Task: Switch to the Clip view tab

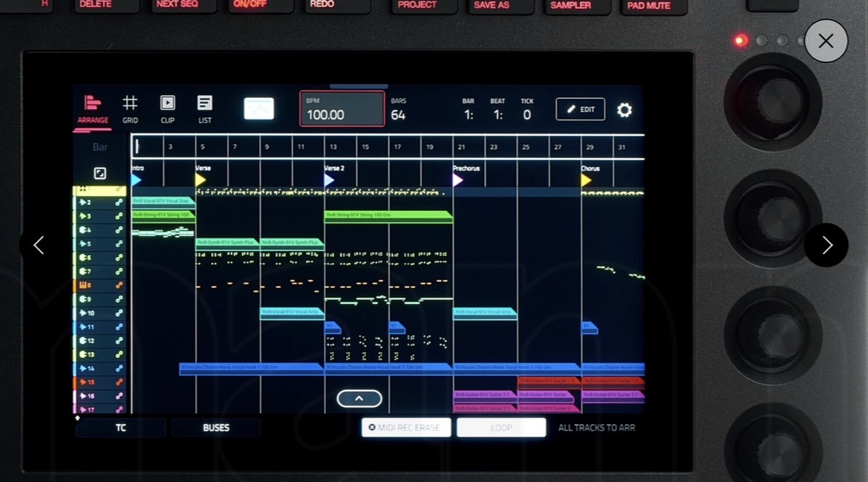Action: pos(167,110)
